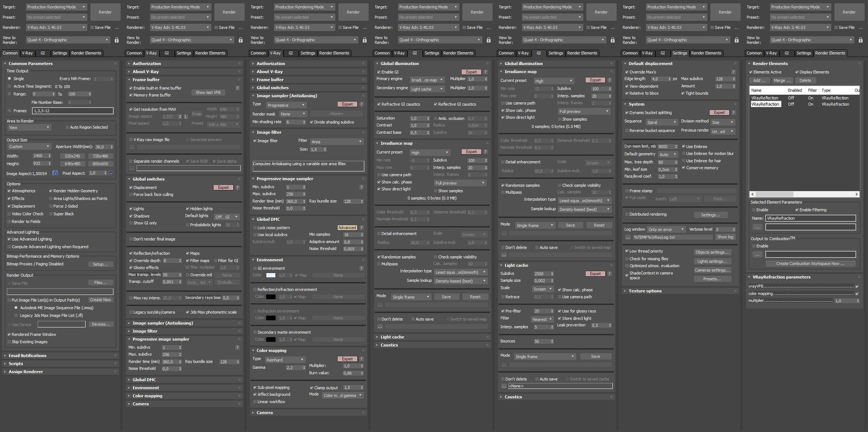Expand the Caustics rollout
868x432 pixels.
click(389, 345)
